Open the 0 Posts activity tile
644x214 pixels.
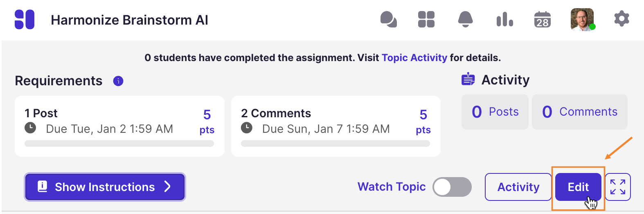click(495, 112)
